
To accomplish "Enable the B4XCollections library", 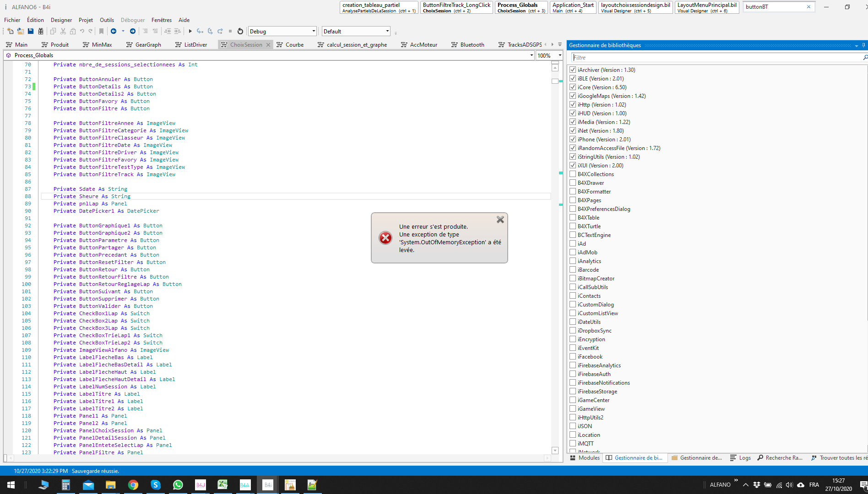I will (x=573, y=174).
